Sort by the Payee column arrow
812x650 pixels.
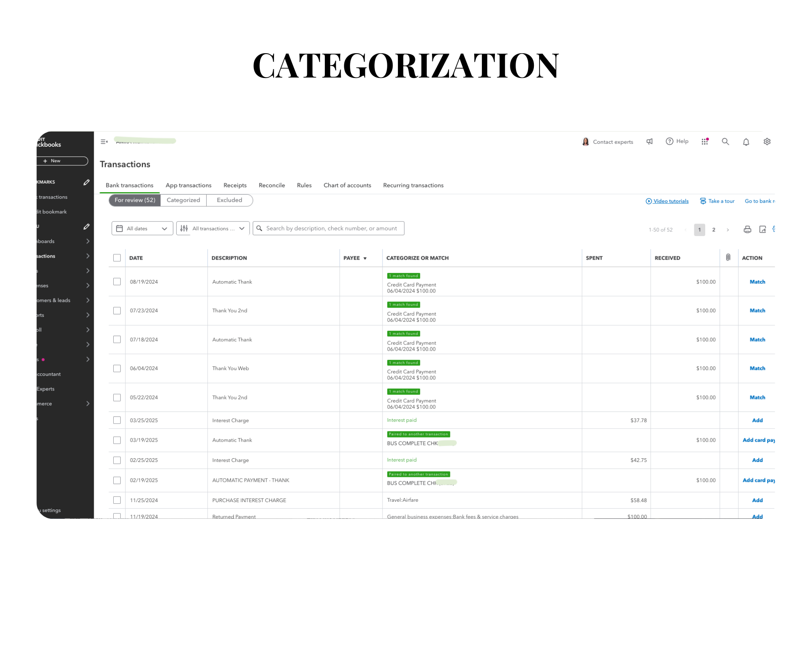[365, 258]
